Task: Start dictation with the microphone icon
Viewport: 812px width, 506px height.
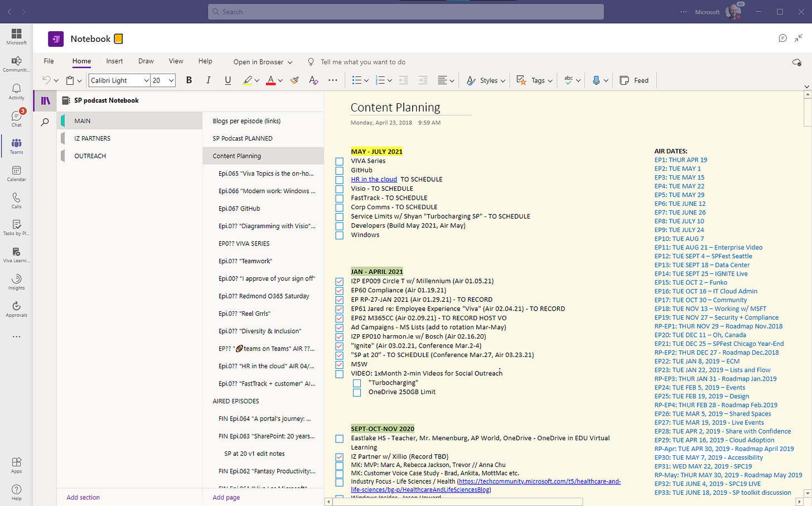Action: tap(597, 80)
